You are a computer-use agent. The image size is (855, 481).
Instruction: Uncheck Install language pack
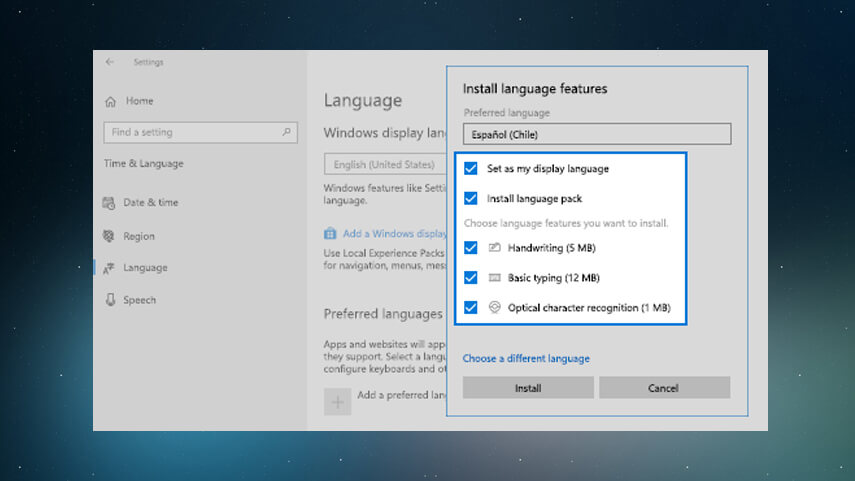(471, 199)
